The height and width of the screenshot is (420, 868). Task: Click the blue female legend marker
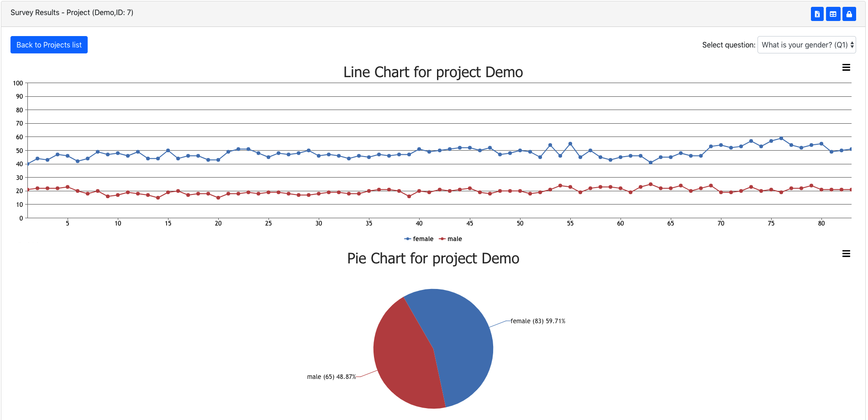click(407, 239)
